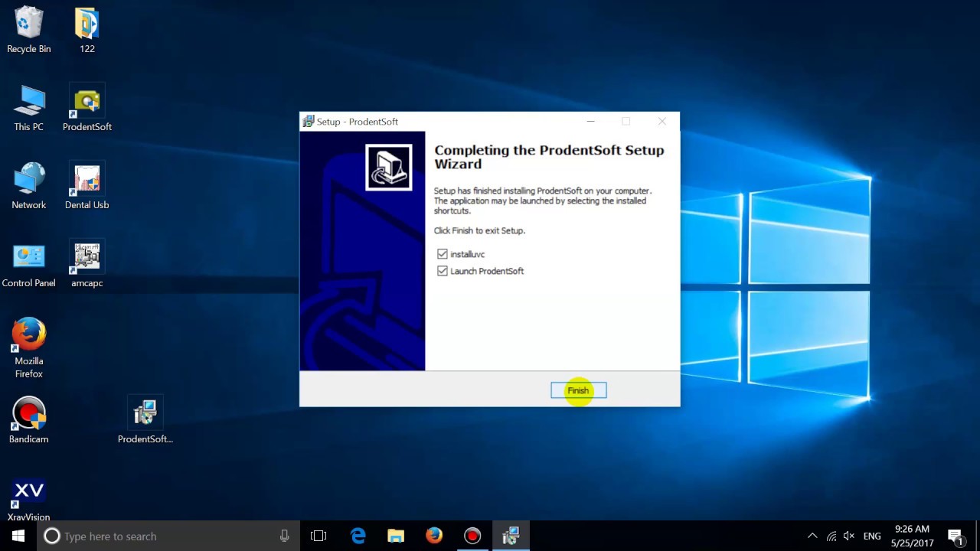Show hidden system tray icons
This screenshot has height=551, width=980.
point(812,536)
